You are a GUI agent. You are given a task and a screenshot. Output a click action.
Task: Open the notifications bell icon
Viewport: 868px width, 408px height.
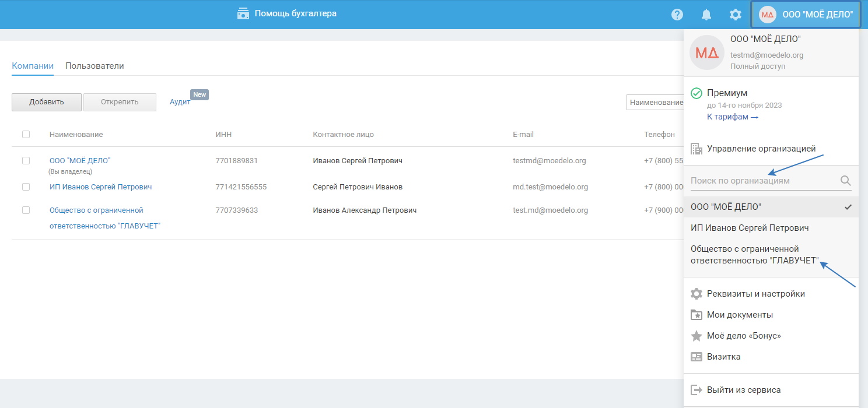click(x=706, y=15)
